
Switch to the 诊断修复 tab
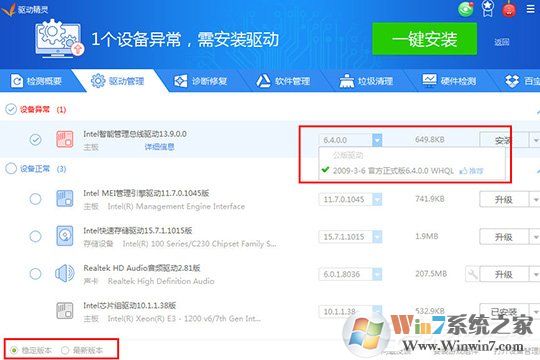pyautogui.click(x=200, y=81)
